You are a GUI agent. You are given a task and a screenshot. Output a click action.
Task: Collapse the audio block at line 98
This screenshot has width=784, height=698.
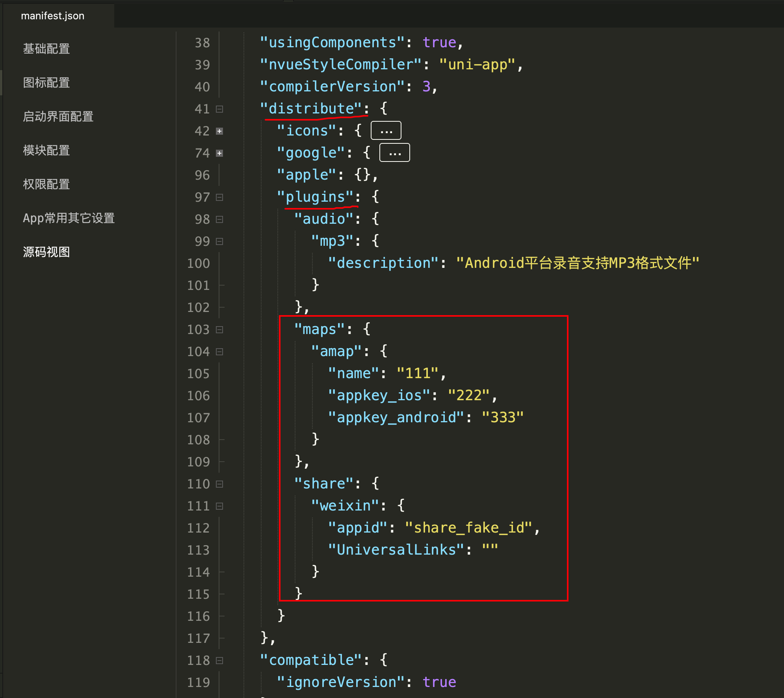[x=219, y=219]
